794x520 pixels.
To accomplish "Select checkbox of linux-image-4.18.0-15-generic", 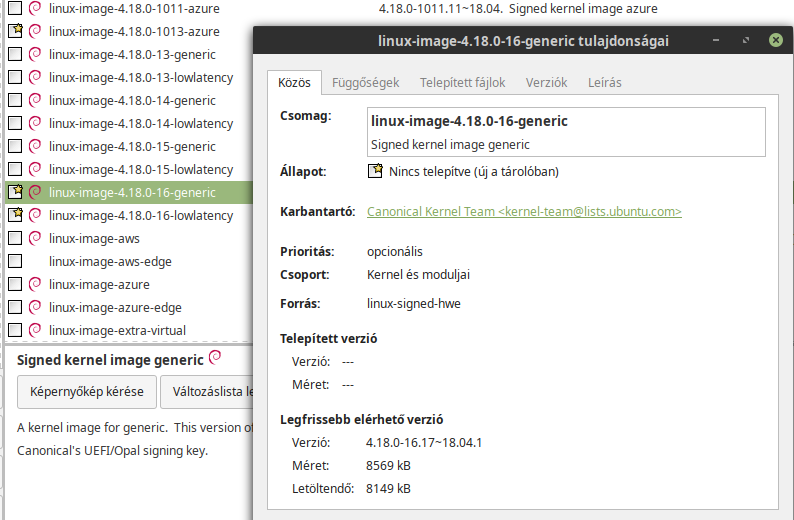I will point(15,146).
